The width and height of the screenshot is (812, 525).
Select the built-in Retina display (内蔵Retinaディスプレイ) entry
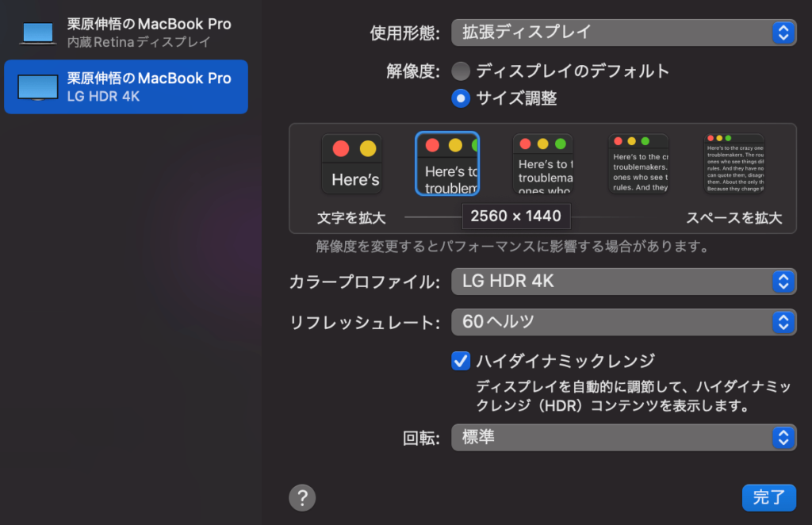pos(126,33)
